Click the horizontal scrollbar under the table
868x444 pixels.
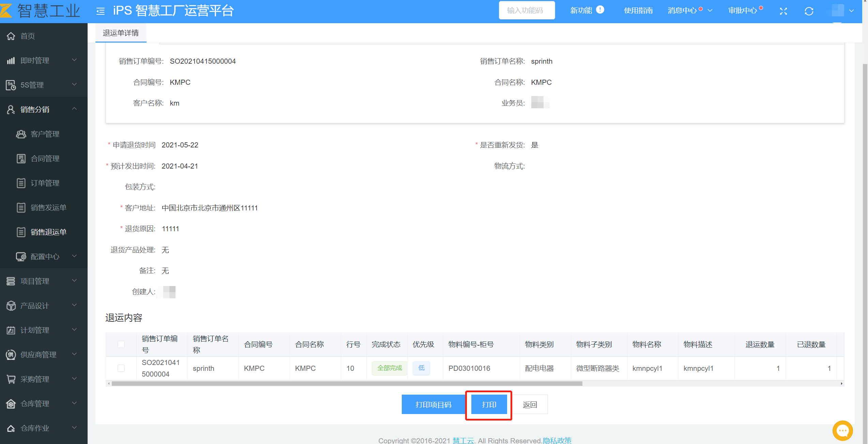tap(347, 383)
